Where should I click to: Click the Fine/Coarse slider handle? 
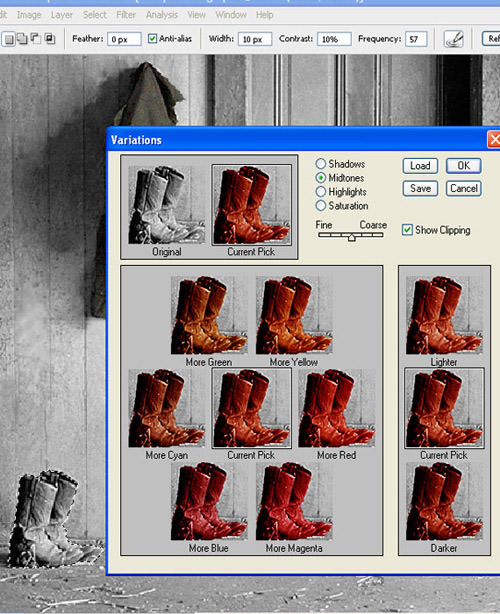coord(351,237)
